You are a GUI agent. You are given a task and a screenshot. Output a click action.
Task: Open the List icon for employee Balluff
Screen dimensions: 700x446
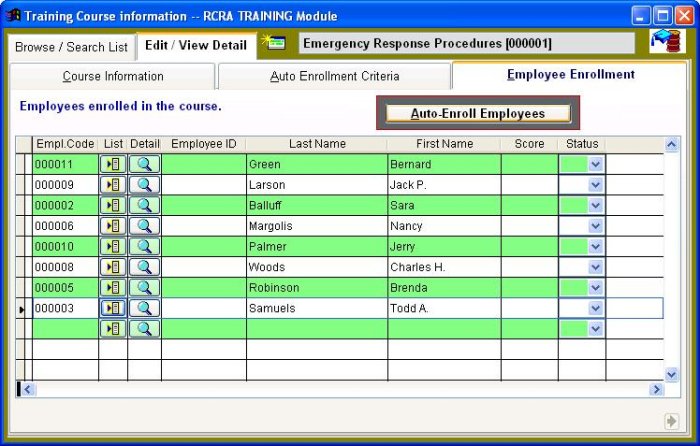pyautogui.click(x=113, y=206)
